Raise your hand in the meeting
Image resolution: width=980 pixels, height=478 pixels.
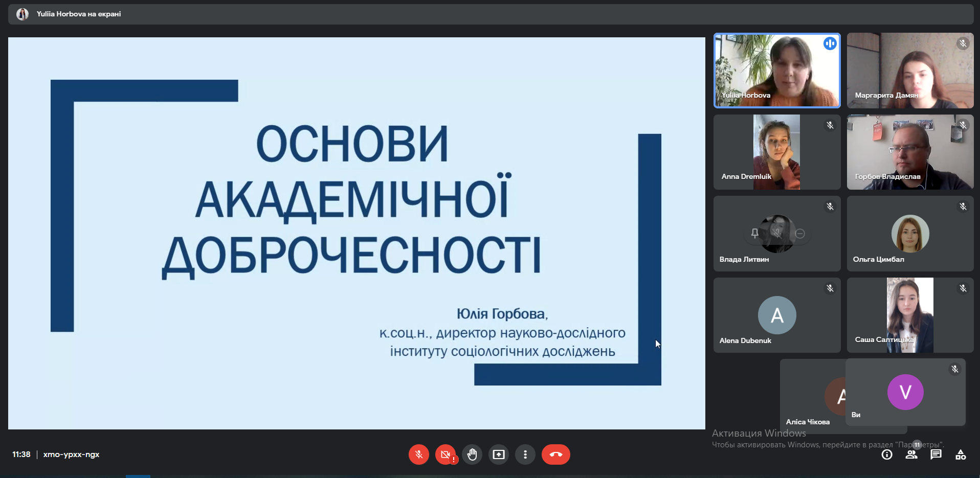click(x=472, y=454)
